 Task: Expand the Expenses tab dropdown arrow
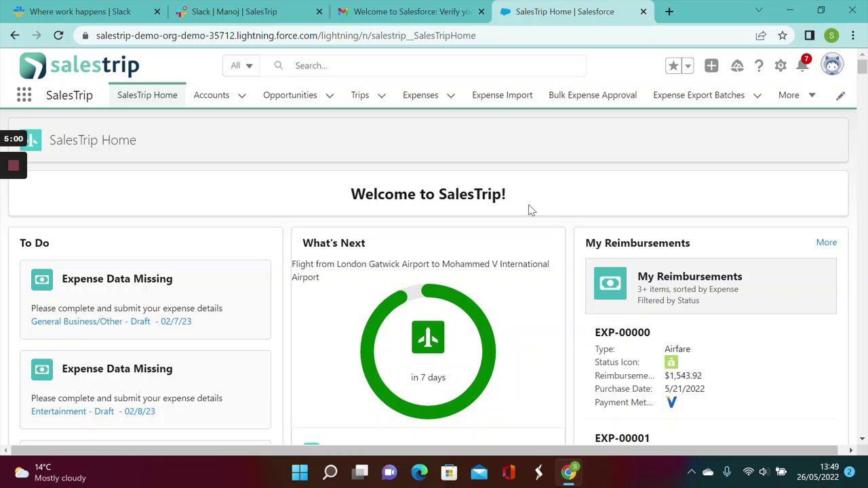(x=451, y=96)
